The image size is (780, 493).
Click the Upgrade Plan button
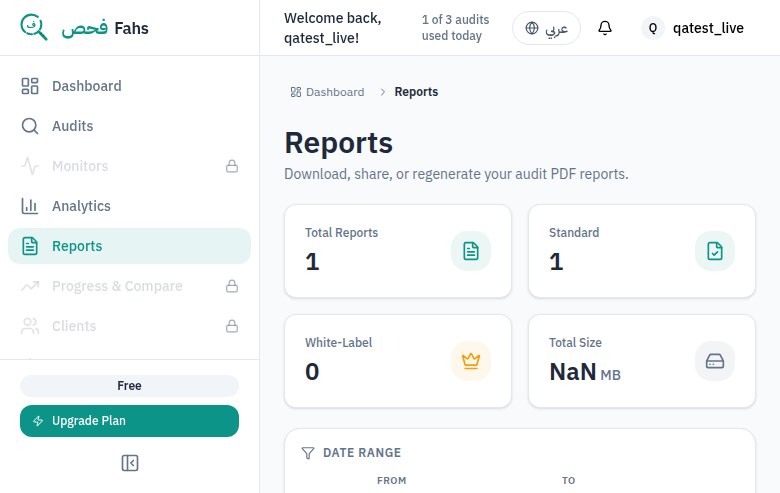coord(129,421)
